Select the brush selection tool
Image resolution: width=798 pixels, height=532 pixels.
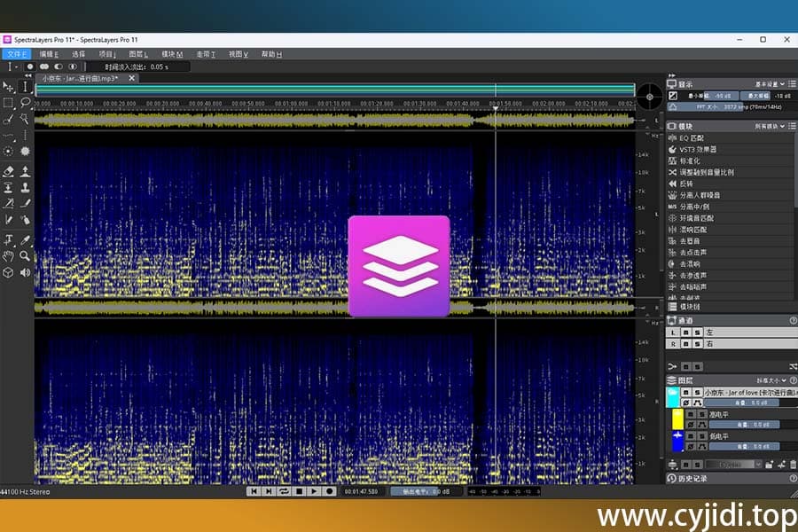click(x=8, y=120)
